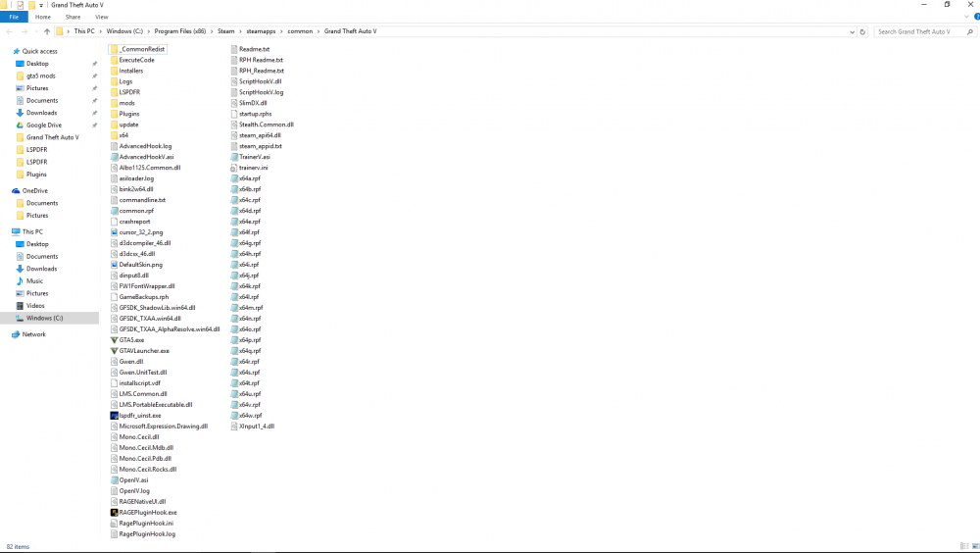Select the common.rpf archive icon
This screenshot has width=980, height=553.
coord(114,211)
